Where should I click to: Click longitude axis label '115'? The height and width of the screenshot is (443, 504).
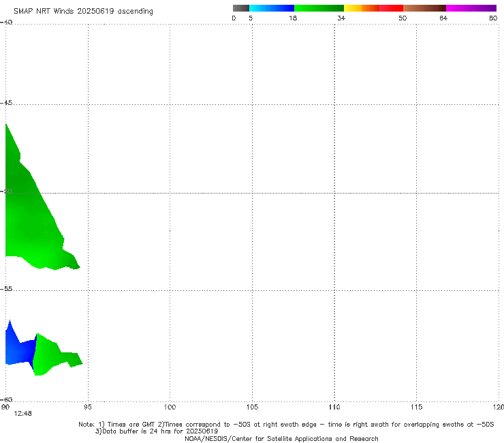pyautogui.click(x=417, y=407)
